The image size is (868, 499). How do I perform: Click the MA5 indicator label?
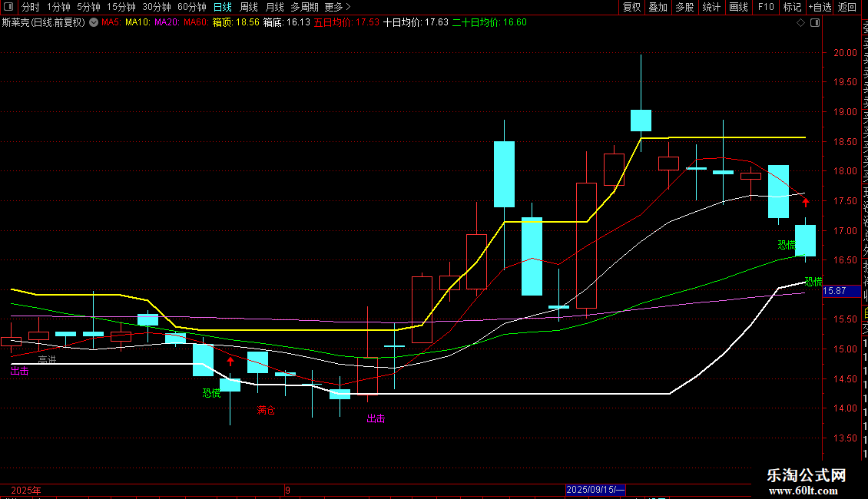[x=111, y=22]
